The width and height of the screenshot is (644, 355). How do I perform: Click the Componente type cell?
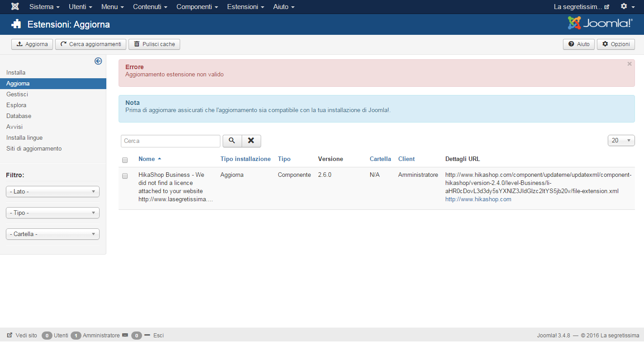294,175
